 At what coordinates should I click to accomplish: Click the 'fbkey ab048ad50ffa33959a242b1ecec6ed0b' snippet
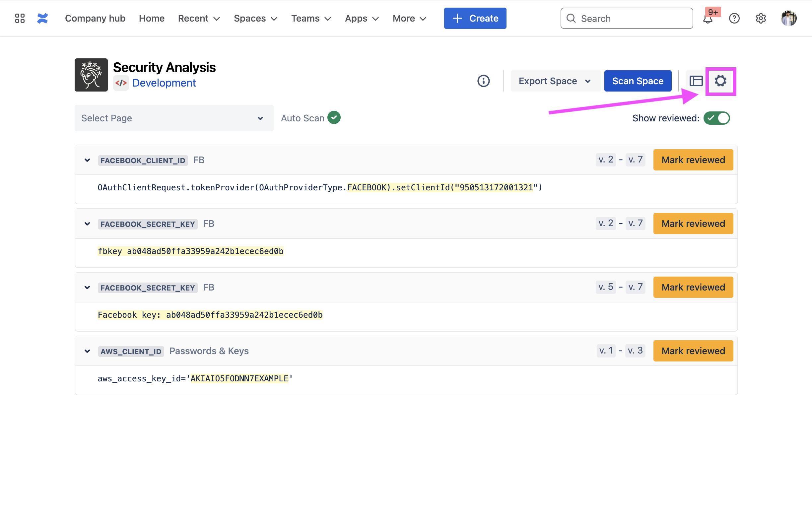(190, 251)
